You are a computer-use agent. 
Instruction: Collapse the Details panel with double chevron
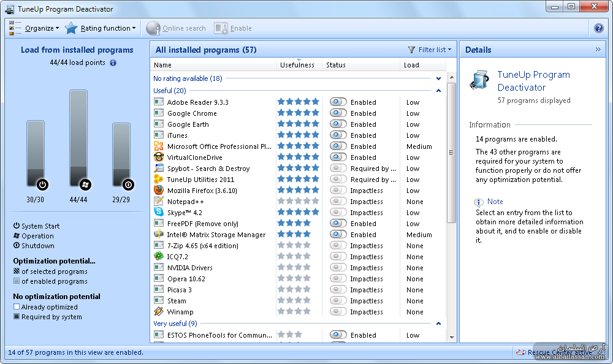pos(598,49)
